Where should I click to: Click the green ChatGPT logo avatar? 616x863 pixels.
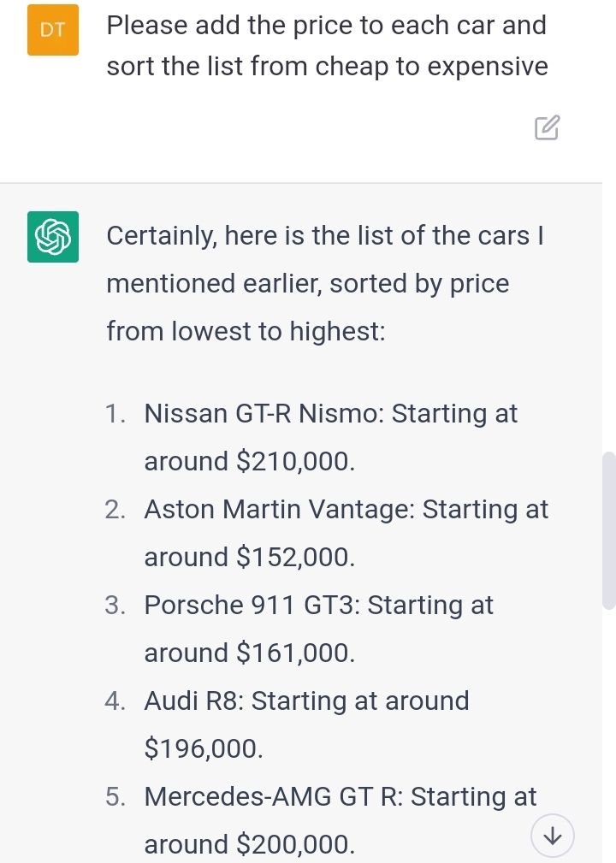coord(53,237)
